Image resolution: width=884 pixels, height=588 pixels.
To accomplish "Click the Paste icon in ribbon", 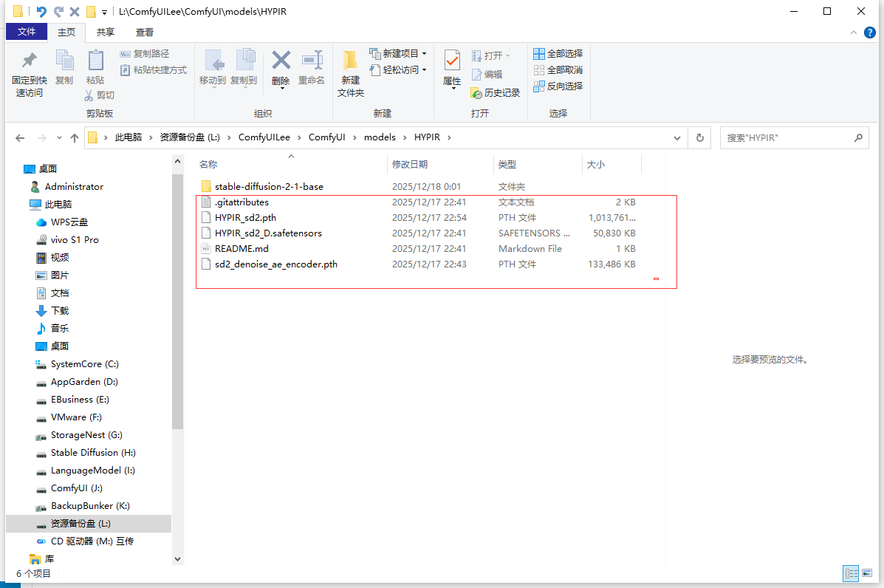I will tap(95, 61).
